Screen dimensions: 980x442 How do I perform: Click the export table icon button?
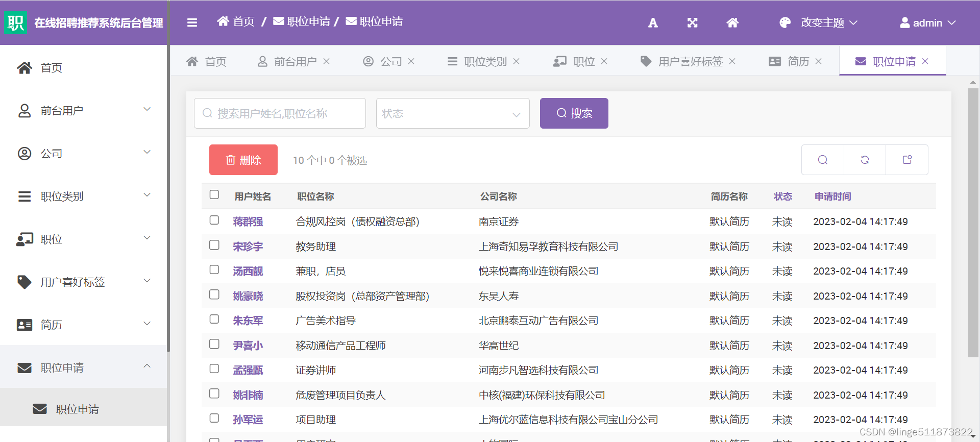907,160
